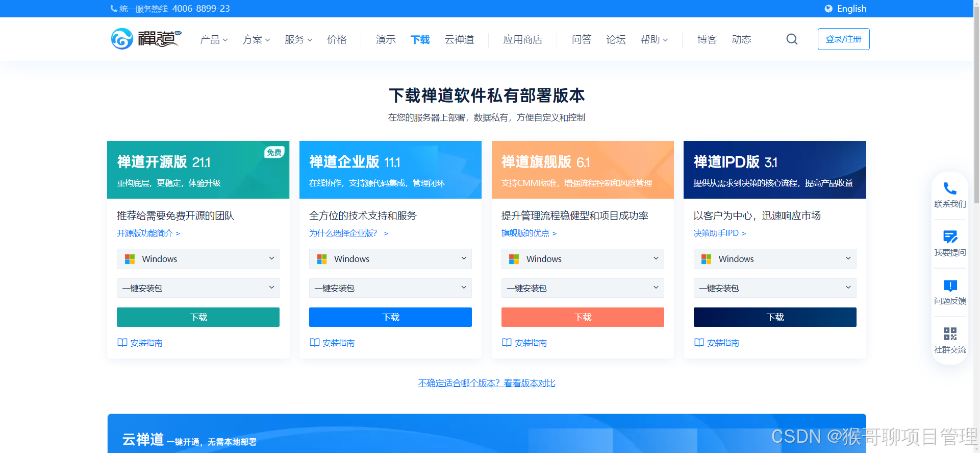Go to 问答 section

(582, 39)
